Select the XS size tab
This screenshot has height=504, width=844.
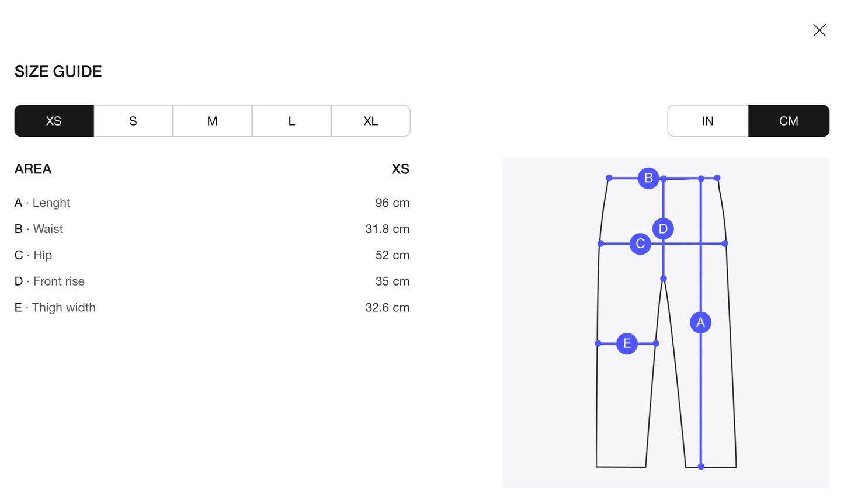[x=54, y=121]
